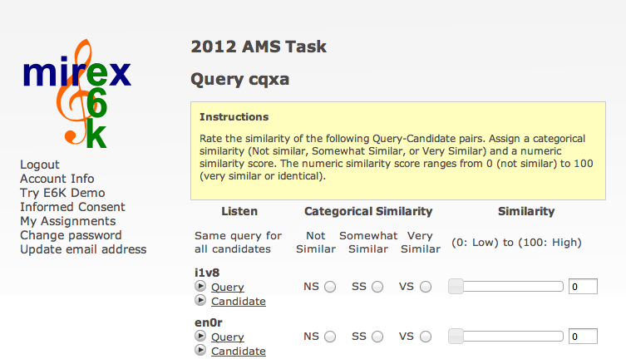Select VS radio button for i1v8
626x364 pixels.
[426, 287]
